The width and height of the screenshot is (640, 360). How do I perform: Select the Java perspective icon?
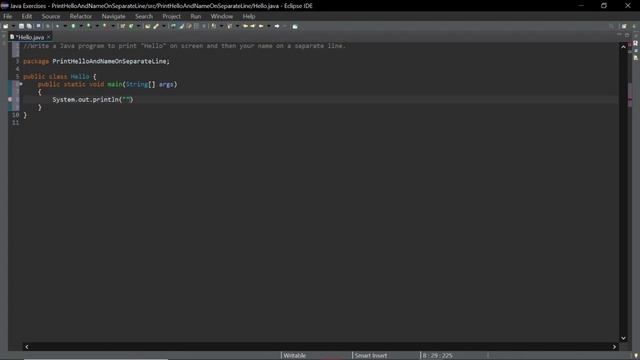634,26
